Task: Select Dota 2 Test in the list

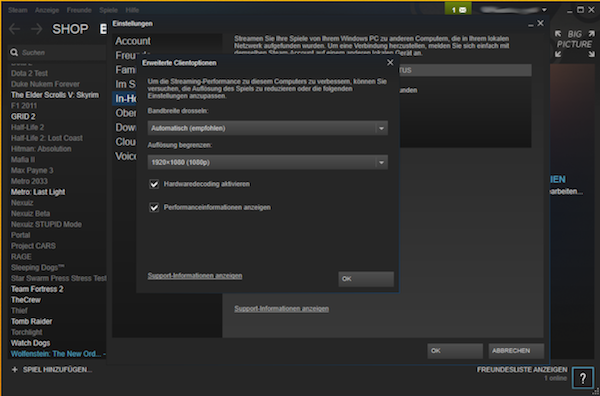Action: (29, 73)
